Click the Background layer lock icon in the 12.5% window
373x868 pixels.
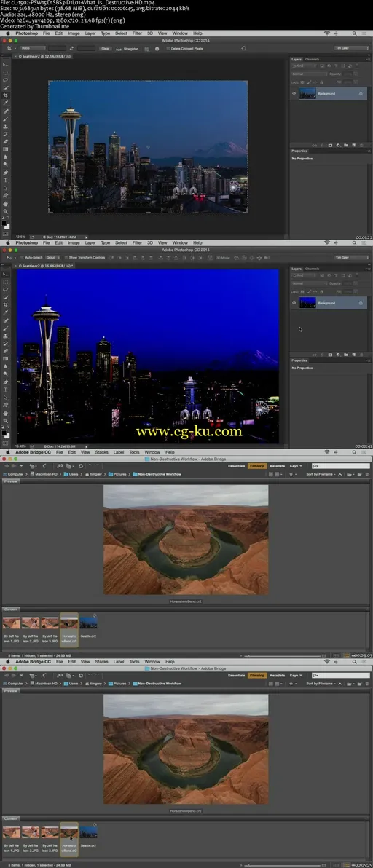(361, 93)
